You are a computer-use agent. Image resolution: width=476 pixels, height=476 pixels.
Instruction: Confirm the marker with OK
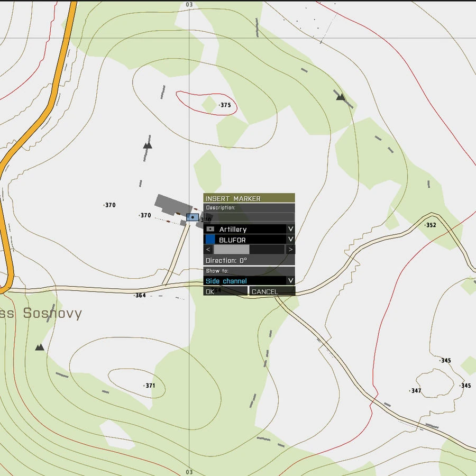(225, 291)
